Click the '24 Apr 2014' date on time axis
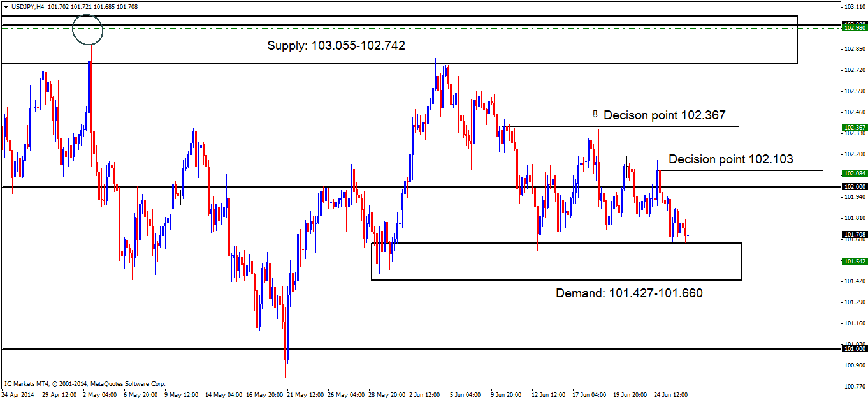This screenshot has height=400, width=868. coord(17,395)
